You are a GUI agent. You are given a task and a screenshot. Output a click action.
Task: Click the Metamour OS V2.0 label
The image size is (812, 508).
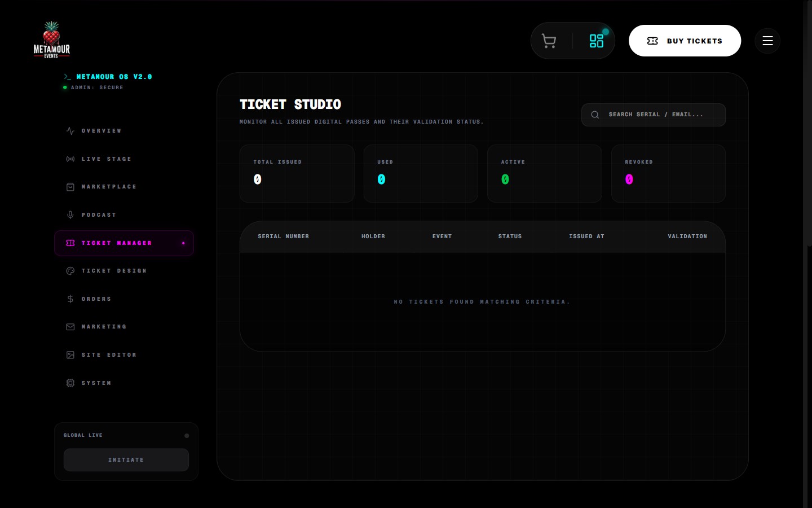tap(114, 77)
